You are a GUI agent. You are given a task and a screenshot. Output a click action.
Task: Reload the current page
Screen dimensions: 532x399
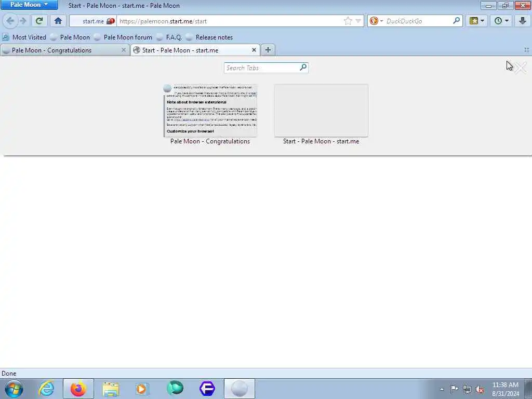[x=39, y=21]
